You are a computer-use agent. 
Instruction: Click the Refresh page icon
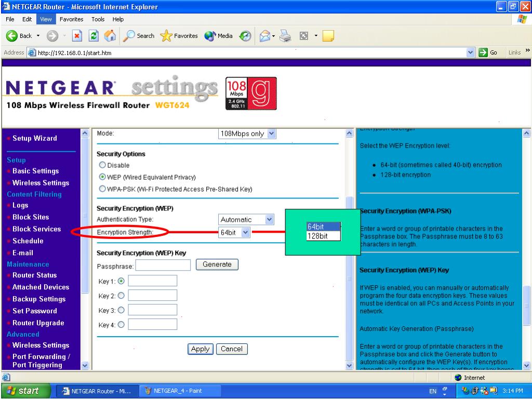pyautogui.click(x=94, y=36)
